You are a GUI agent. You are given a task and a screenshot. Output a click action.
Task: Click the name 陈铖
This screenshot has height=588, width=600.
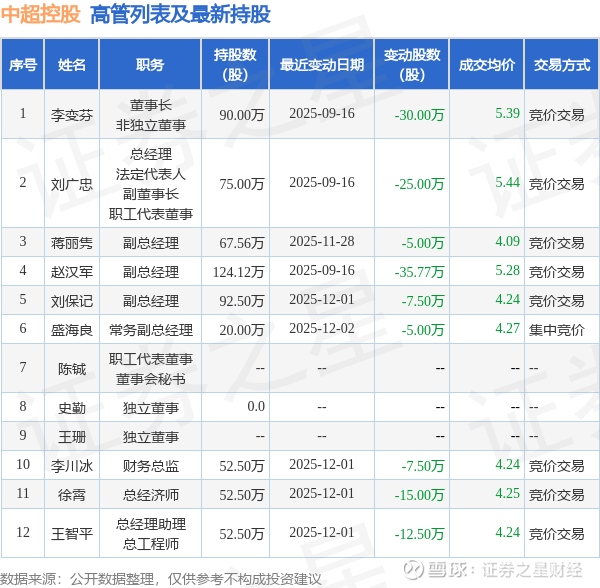(x=72, y=368)
